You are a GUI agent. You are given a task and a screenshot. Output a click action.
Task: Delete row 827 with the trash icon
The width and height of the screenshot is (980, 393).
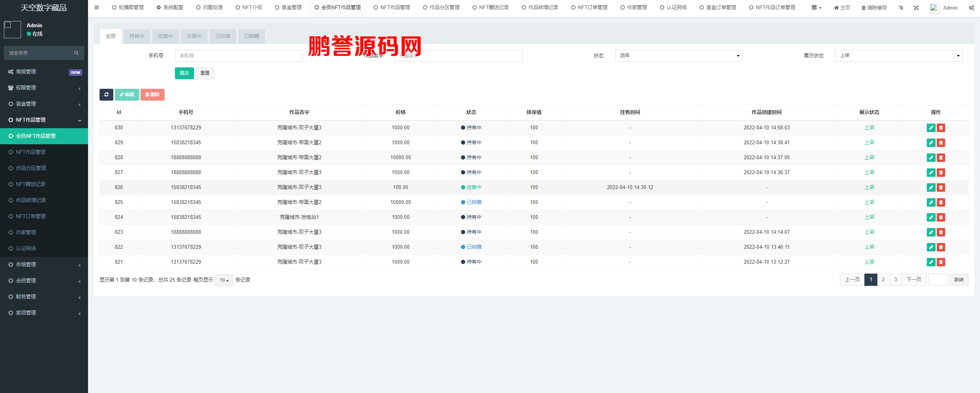[941, 173]
